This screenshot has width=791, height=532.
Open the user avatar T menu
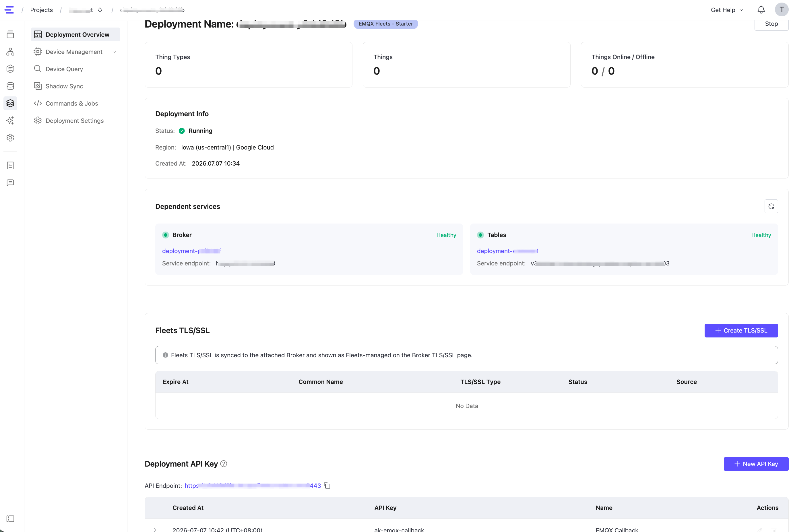tap(782, 9)
